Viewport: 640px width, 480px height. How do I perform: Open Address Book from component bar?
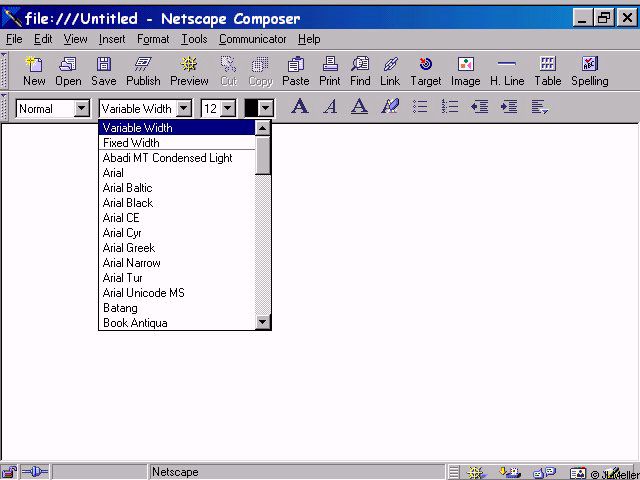578,473
